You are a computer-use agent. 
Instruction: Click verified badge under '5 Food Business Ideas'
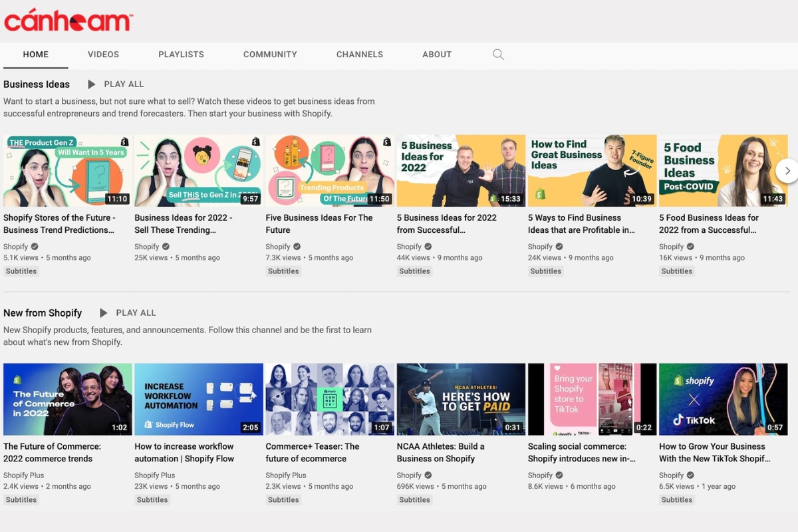tap(690, 247)
